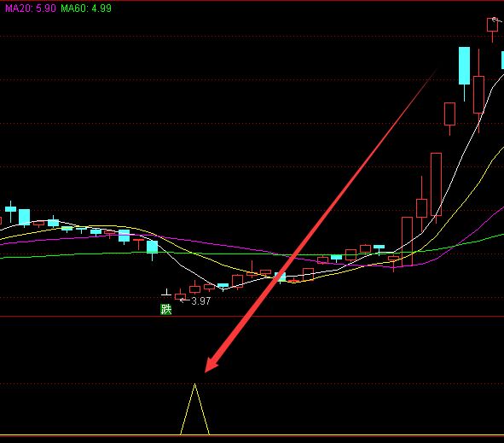
Task: Select the MA60: 4.99 indicator label
Action: [86, 9]
